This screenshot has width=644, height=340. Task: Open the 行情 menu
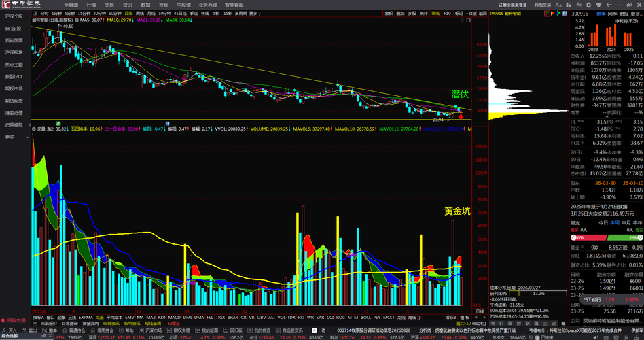click(x=91, y=5)
